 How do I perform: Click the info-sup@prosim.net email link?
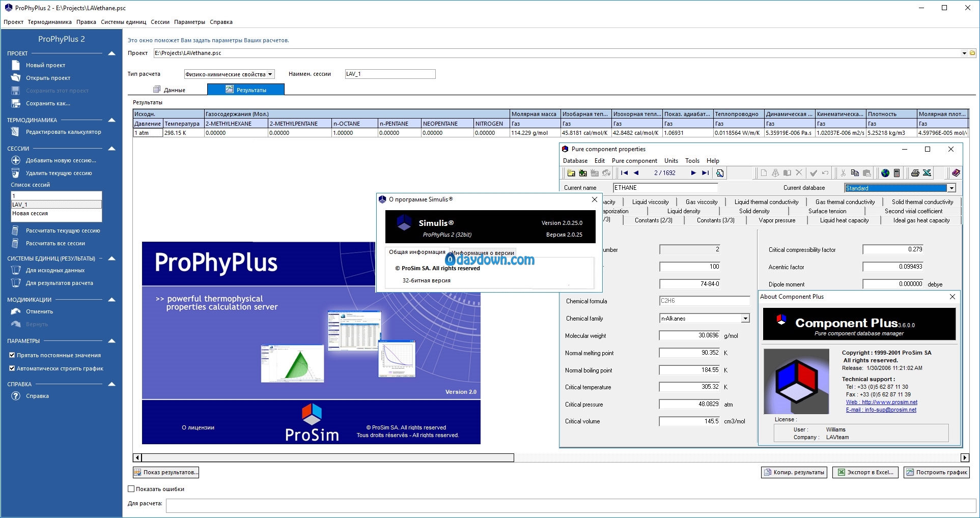881,410
